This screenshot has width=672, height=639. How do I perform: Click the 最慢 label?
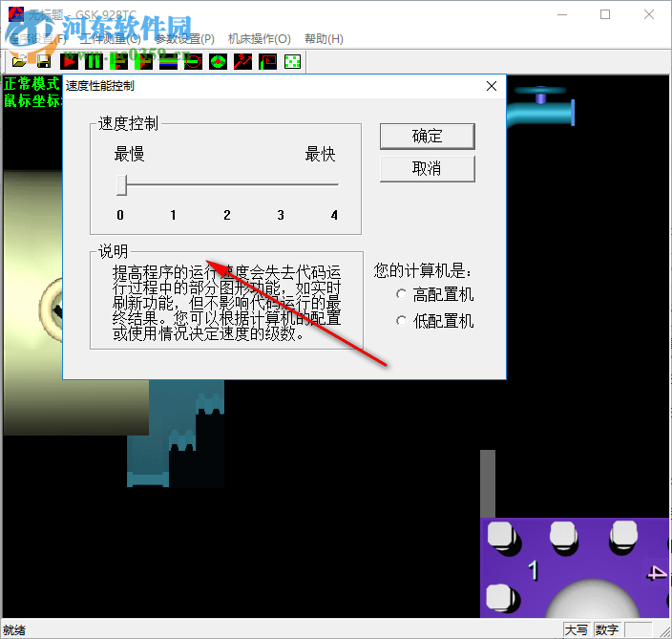129,154
